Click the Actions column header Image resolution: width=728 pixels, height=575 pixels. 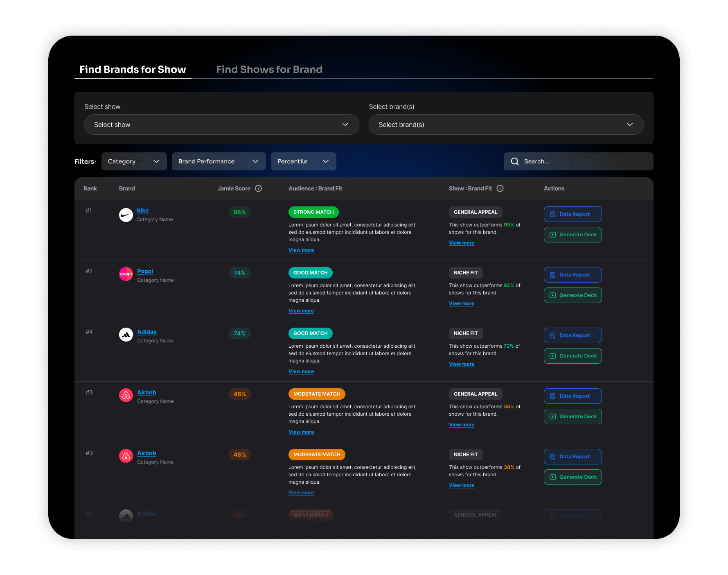pyautogui.click(x=554, y=188)
